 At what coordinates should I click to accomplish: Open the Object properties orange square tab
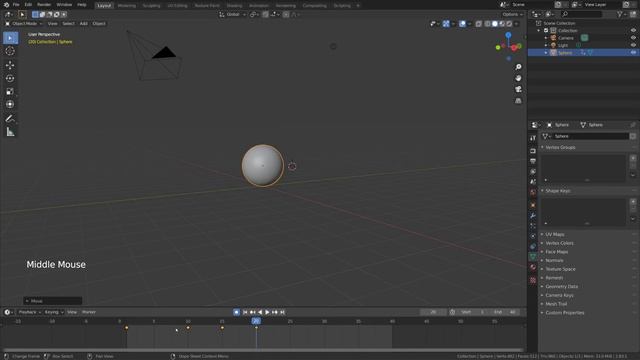(533, 205)
